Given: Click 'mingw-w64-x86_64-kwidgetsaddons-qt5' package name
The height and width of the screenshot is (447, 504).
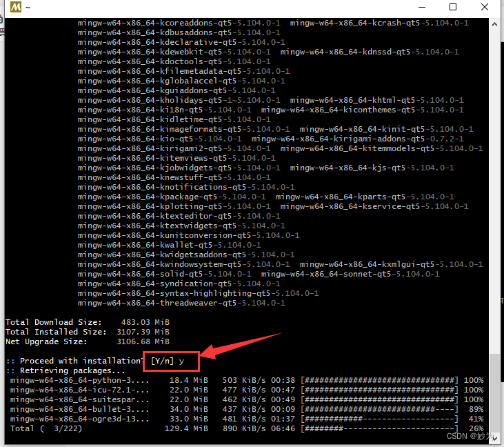Looking at the screenshot, I should (162, 255).
